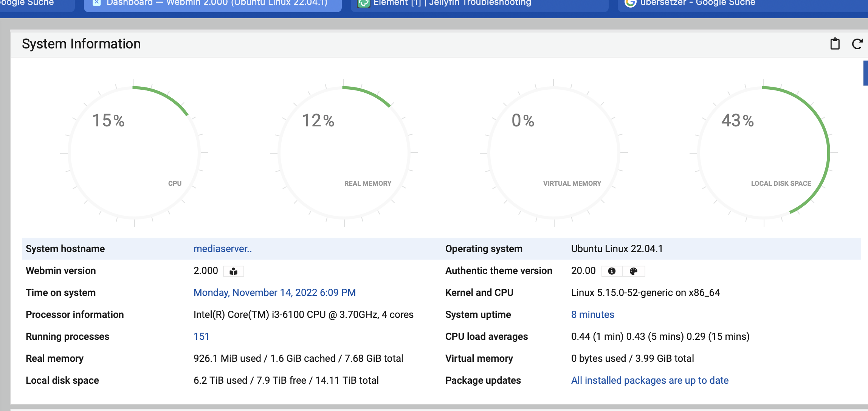Refresh the System Information dashboard
Image resolution: width=868 pixels, height=411 pixels.
(x=857, y=44)
